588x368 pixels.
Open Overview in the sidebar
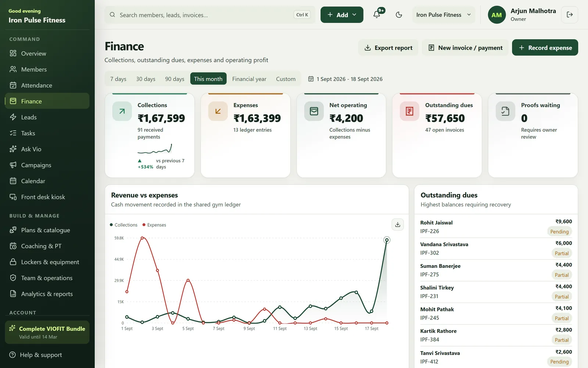47,53
